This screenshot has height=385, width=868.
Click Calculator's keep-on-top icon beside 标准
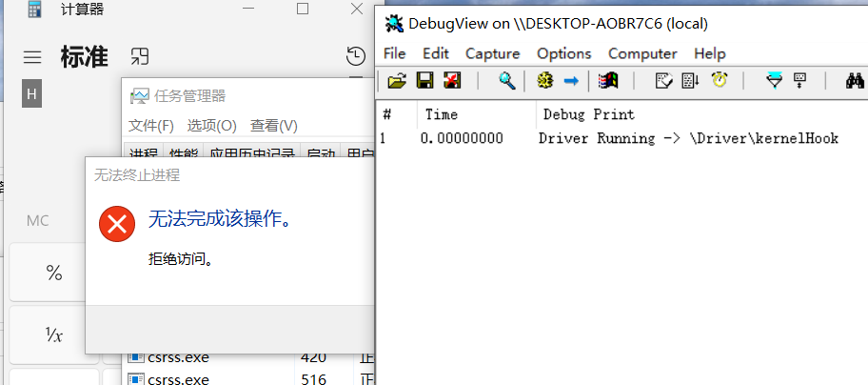point(140,56)
